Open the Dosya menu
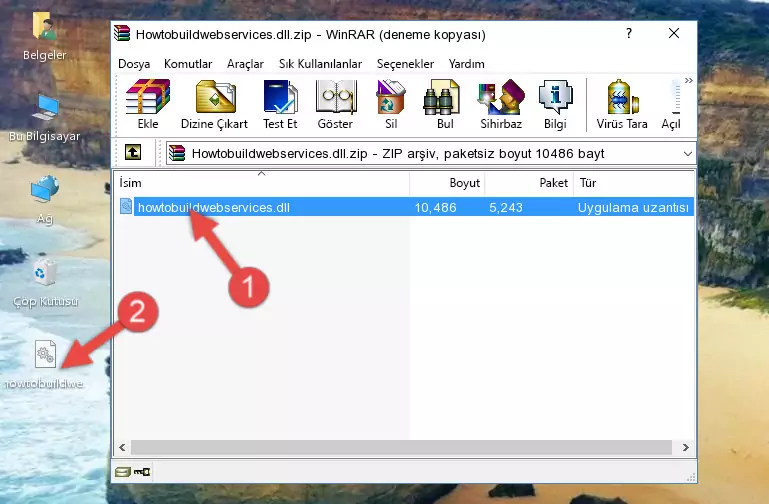The height and width of the screenshot is (504, 769). pyautogui.click(x=134, y=64)
